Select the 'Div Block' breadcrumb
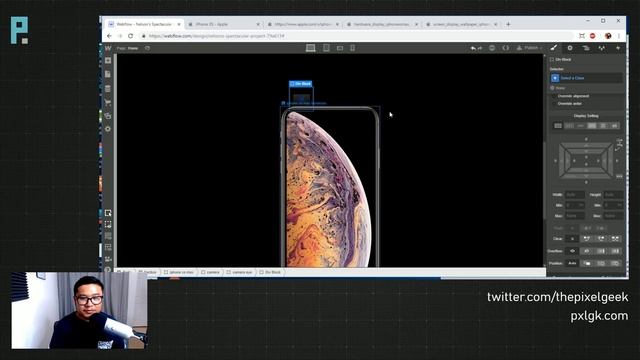 pos(270,272)
